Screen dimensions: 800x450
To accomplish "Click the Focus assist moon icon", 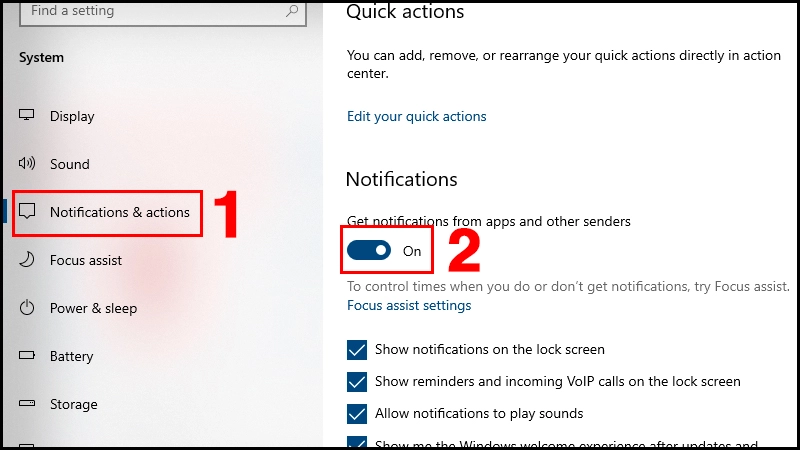I will [27, 259].
